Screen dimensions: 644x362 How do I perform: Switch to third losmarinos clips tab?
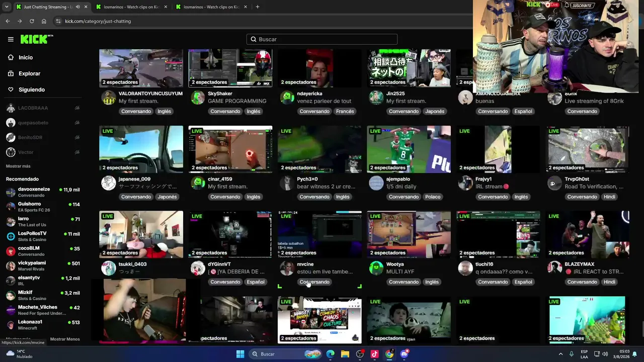[212, 7]
